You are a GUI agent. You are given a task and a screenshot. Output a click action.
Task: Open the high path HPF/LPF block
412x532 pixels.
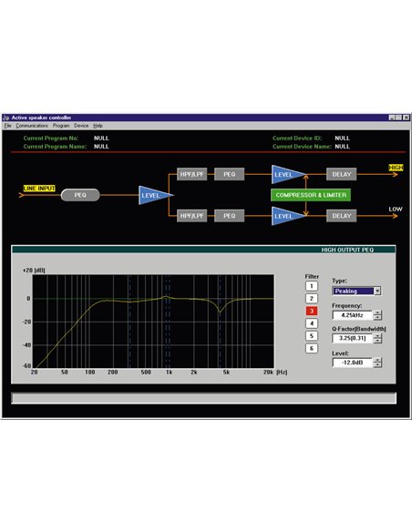coord(191,174)
